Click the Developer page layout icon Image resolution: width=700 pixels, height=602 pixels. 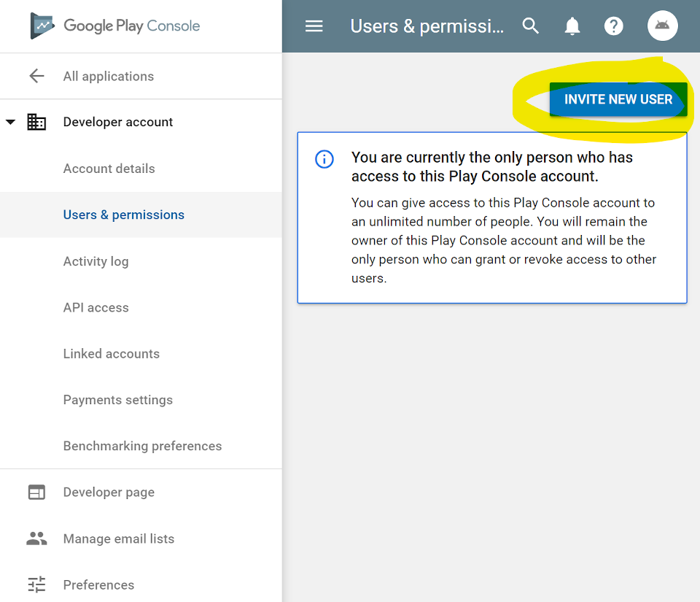point(36,492)
